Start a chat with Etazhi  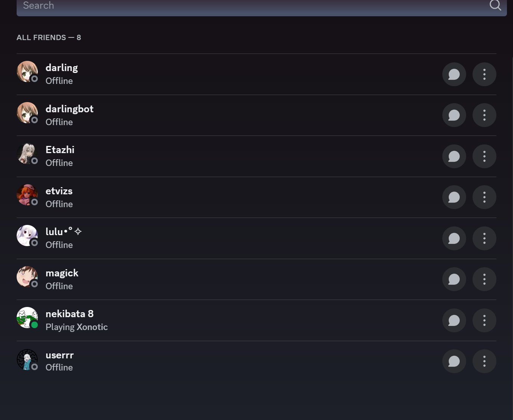(454, 156)
